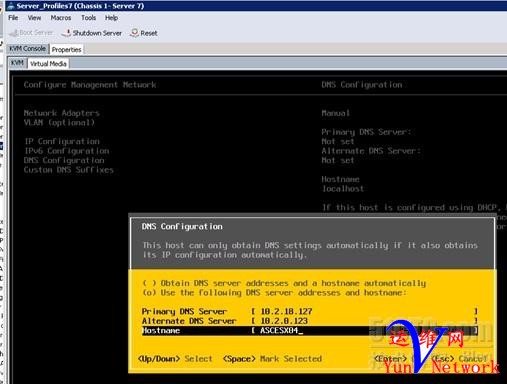Image resolution: width=507 pixels, height=384 pixels.
Task: Click the Reset label in toolbar
Action: coord(149,33)
